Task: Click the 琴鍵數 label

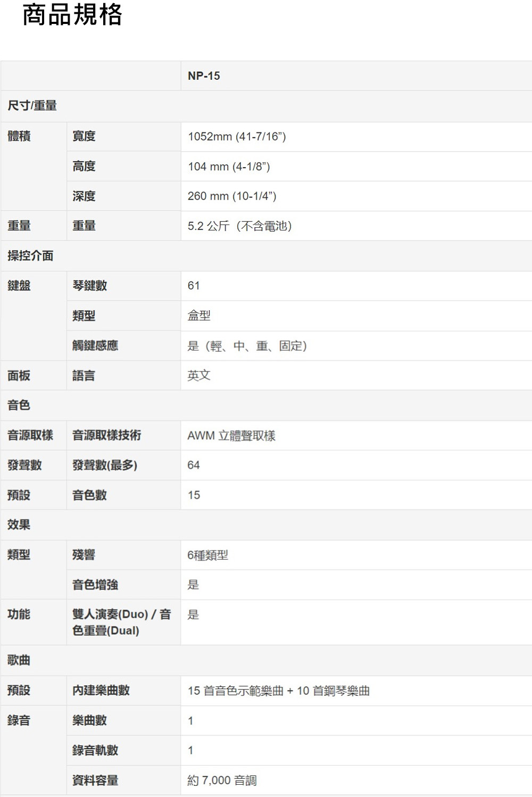Action: pyautogui.click(x=90, y=286)
